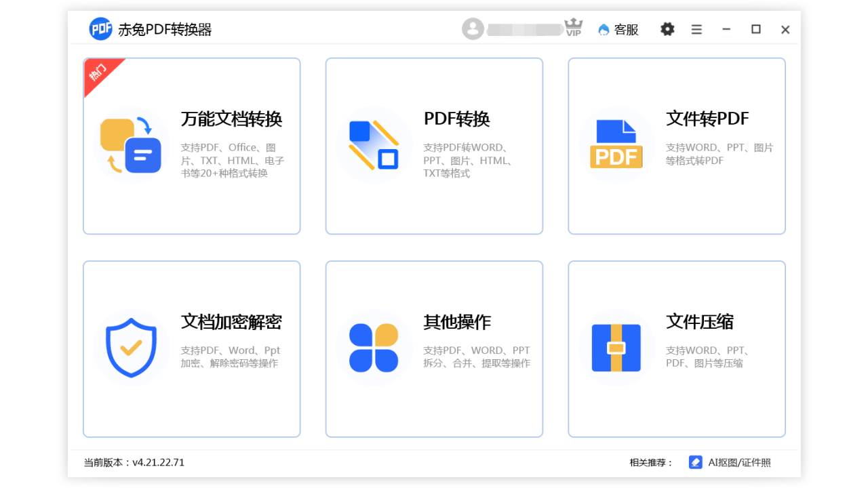The width and height of the screenshot is (868, 488).
Task: Click the 赤兔PDF转换器 app logo
Action: tap(101, 29)
